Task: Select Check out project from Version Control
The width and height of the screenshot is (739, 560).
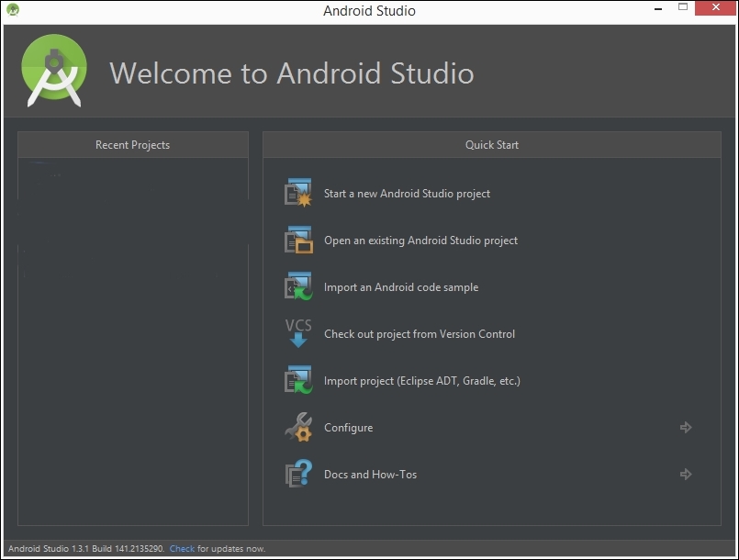Action: pyautogui.click(x=420, y=334)
